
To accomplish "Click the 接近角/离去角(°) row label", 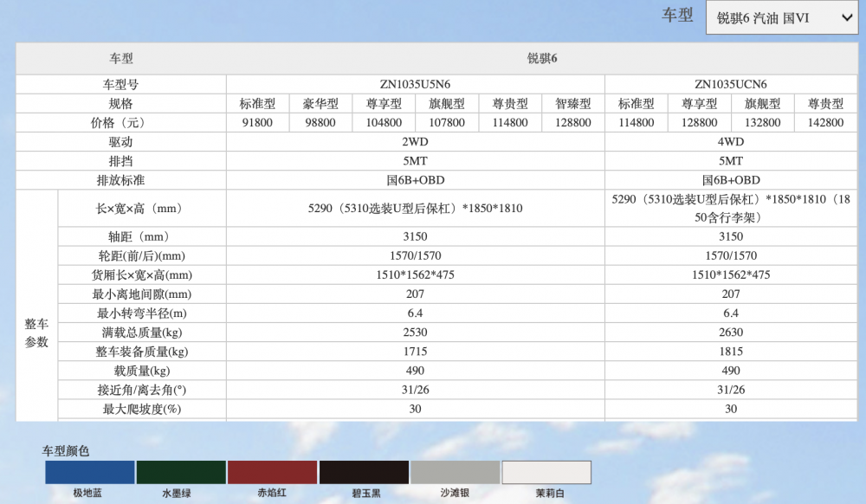I will (x=142, y=390).
